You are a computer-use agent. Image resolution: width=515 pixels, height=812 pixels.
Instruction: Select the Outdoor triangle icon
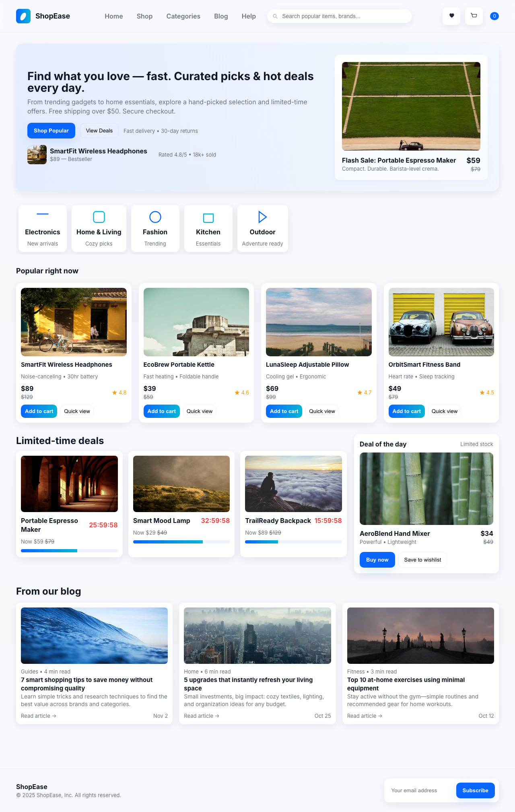(x=262, y=217)
